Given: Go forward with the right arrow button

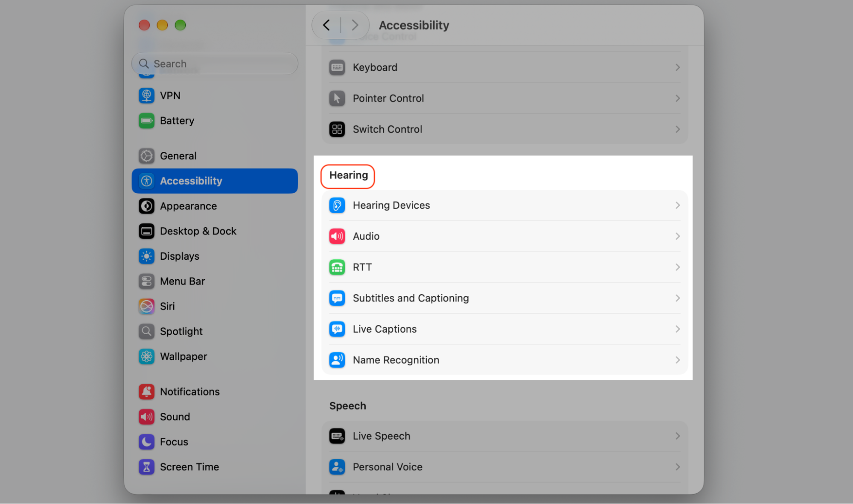Looking at the screenshot, I should tap(355, 25).
